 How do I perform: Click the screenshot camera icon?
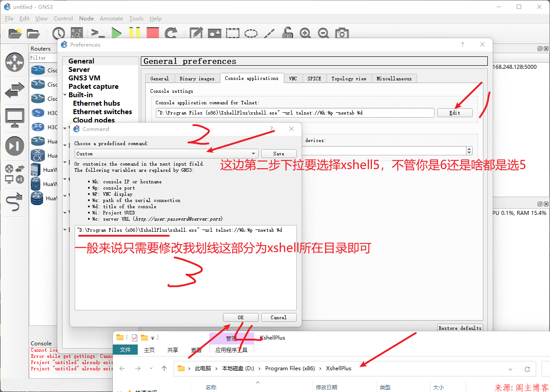341,33
